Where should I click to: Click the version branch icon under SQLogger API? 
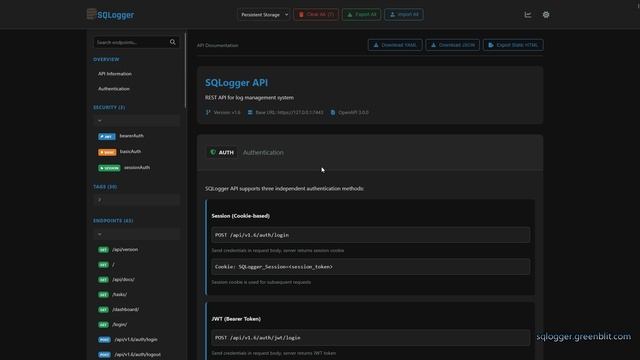(208, 112)
